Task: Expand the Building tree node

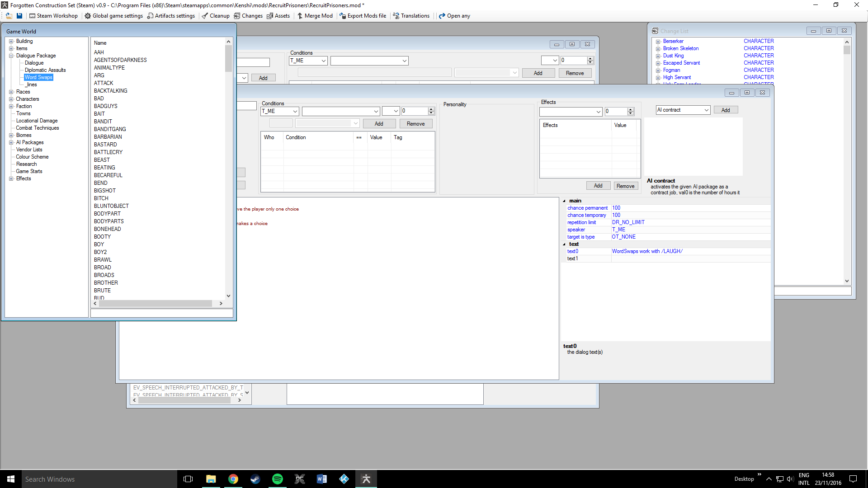Action: [x=11, y=41]
